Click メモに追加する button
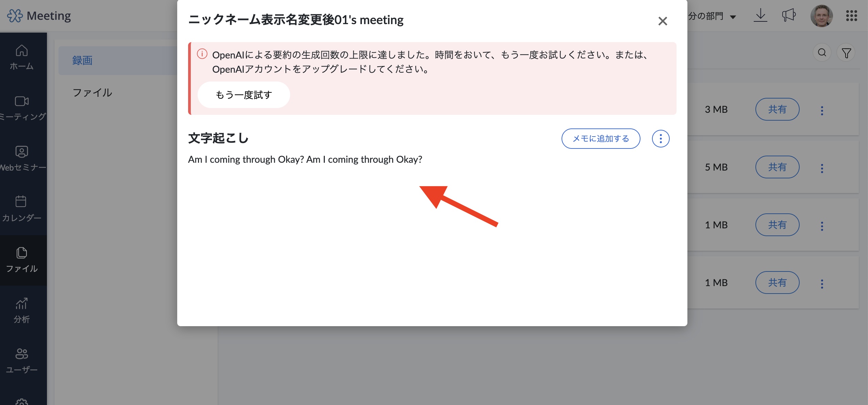Screen dimensions: 868x405 [x=601, y=139]
